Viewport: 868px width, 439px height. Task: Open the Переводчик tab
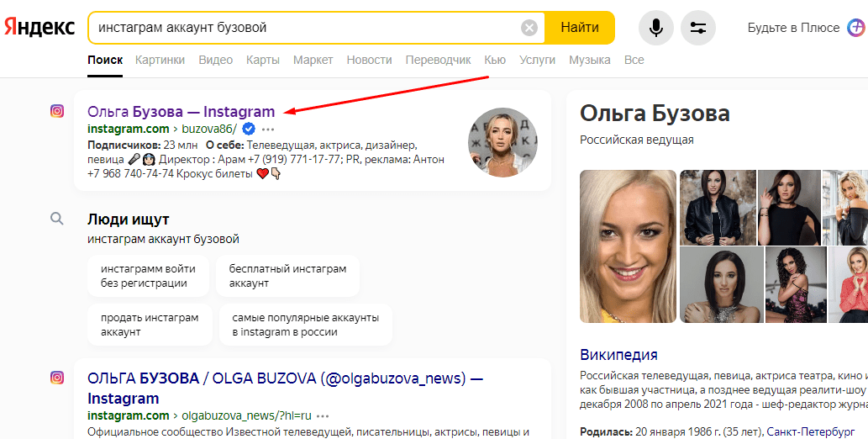click(x=438, y=60)
